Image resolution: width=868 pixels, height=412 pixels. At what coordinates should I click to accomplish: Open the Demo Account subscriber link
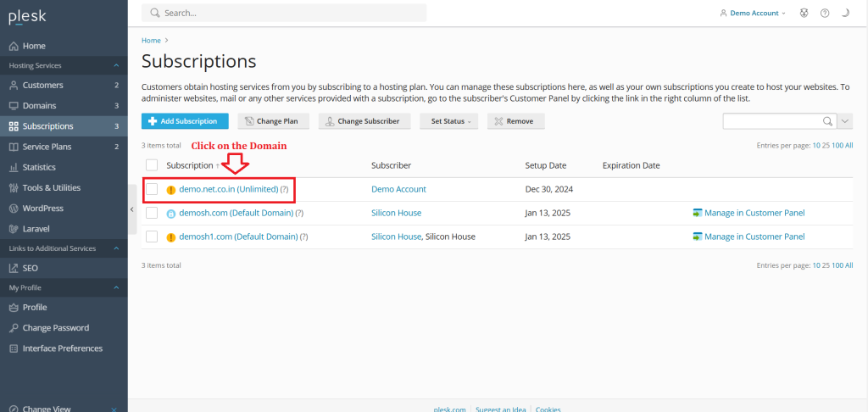click(x=398, y=189)
